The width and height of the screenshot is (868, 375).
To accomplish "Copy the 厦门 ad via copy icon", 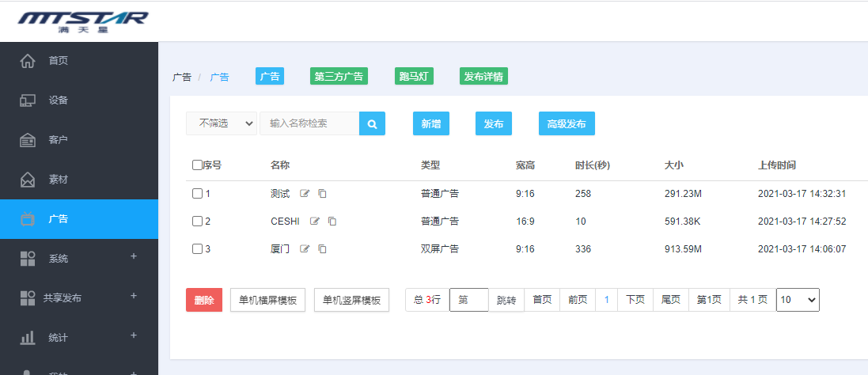I will coord(322,249).
